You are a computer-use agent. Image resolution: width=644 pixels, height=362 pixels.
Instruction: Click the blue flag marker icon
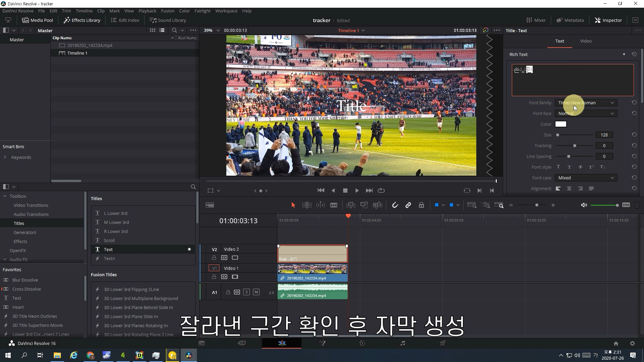tap(436, 205)
